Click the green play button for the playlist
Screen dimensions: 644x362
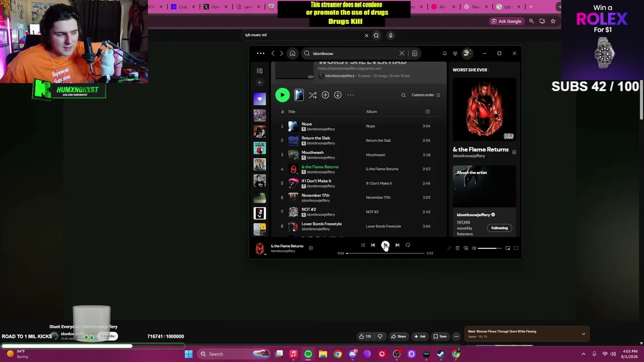coord(282,95)
